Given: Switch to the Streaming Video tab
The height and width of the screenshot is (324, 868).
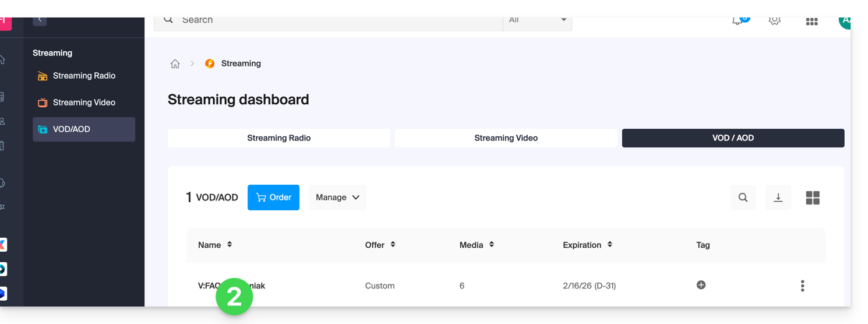Looking at the screenshot, I should pos(506,138).
